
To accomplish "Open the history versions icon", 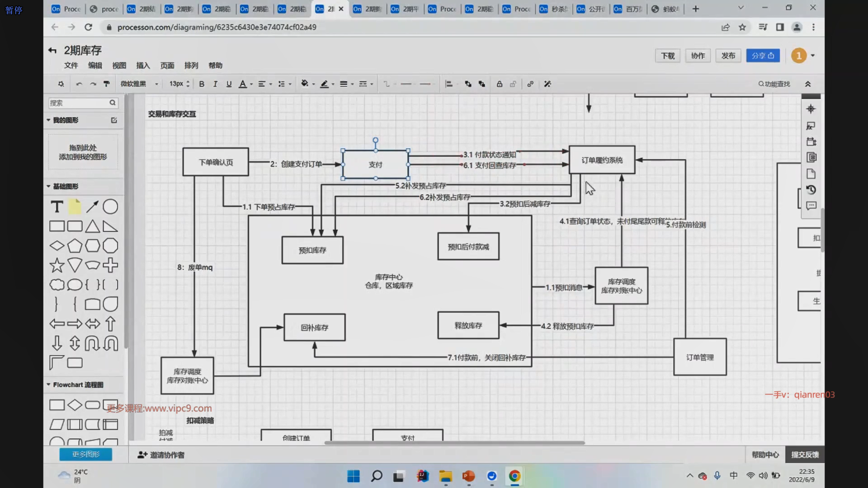I will (x=811, y=190).
